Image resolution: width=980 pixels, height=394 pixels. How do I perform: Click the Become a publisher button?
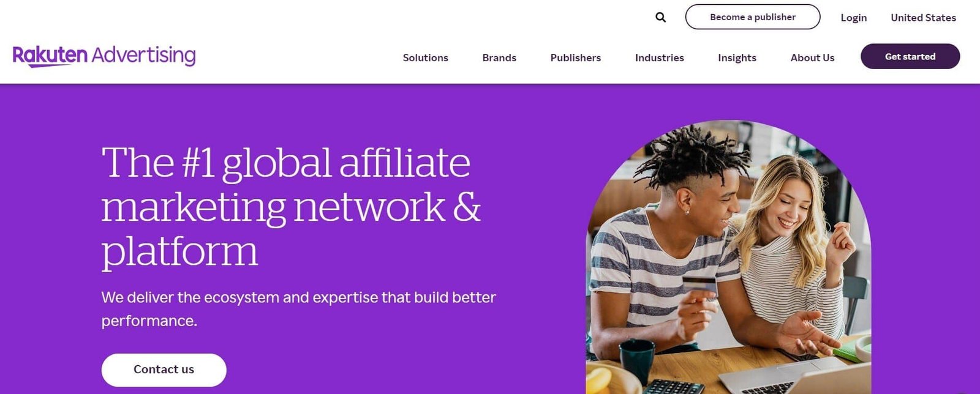point(752,17)
